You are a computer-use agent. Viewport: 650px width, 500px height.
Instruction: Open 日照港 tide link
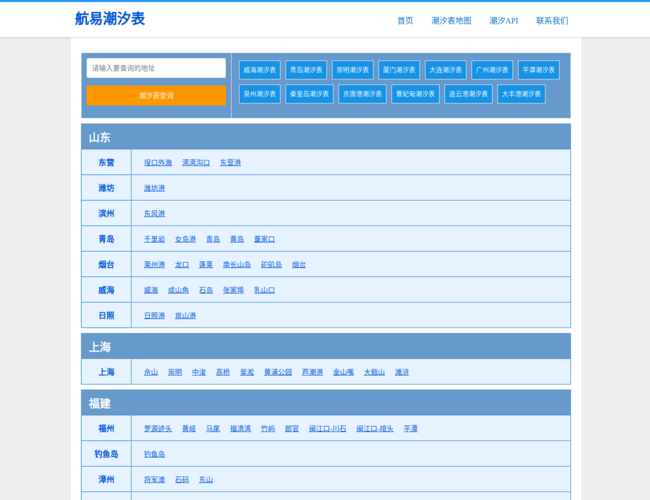click(154, 316)
